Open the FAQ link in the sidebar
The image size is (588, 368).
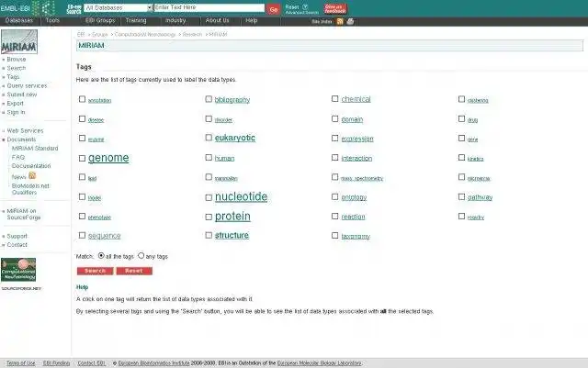[x=18, y=158]
